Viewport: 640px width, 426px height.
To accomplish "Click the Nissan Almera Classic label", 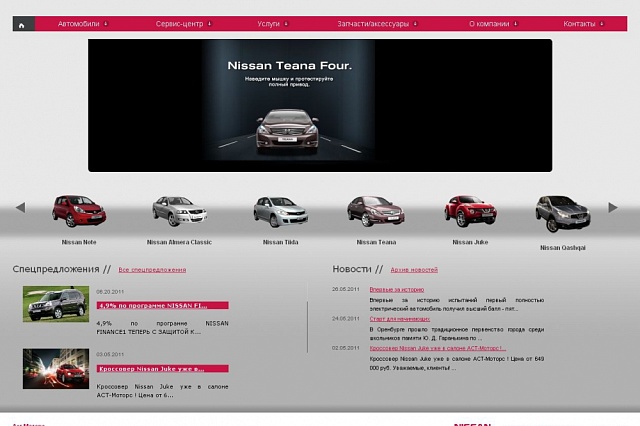I will (x=179, y=242).
